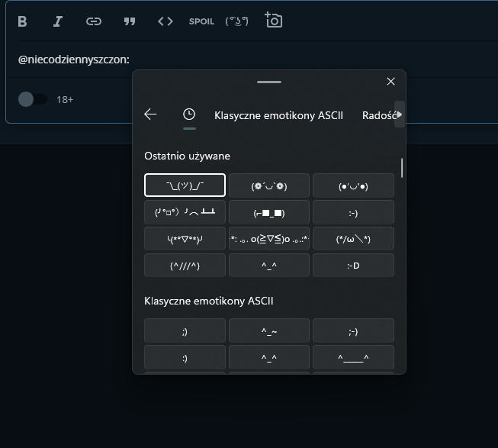Close the emoticon picker panel
498x448 pixels.
pos(391,82)
